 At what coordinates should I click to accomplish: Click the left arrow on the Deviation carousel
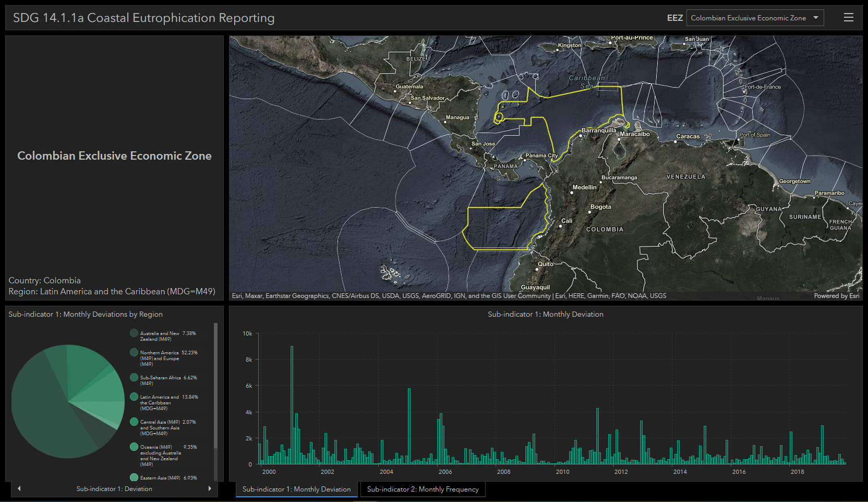[19, 489]
